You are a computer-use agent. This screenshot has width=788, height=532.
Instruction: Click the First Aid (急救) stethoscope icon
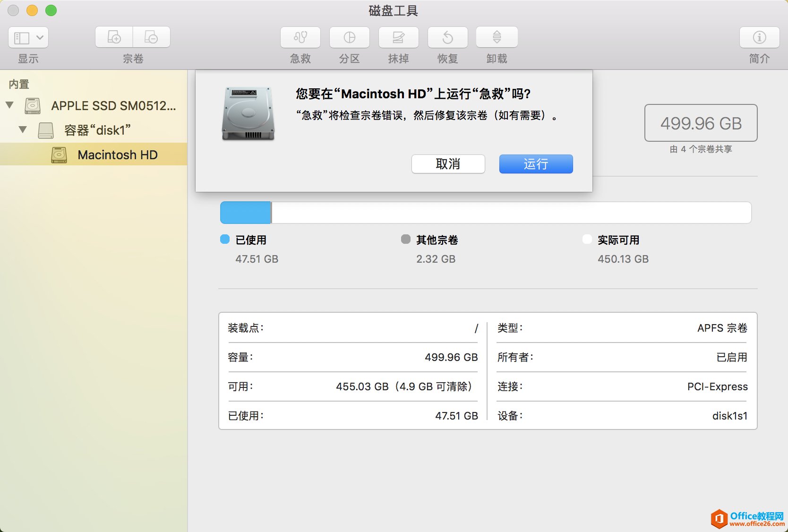tap(300, 37)
